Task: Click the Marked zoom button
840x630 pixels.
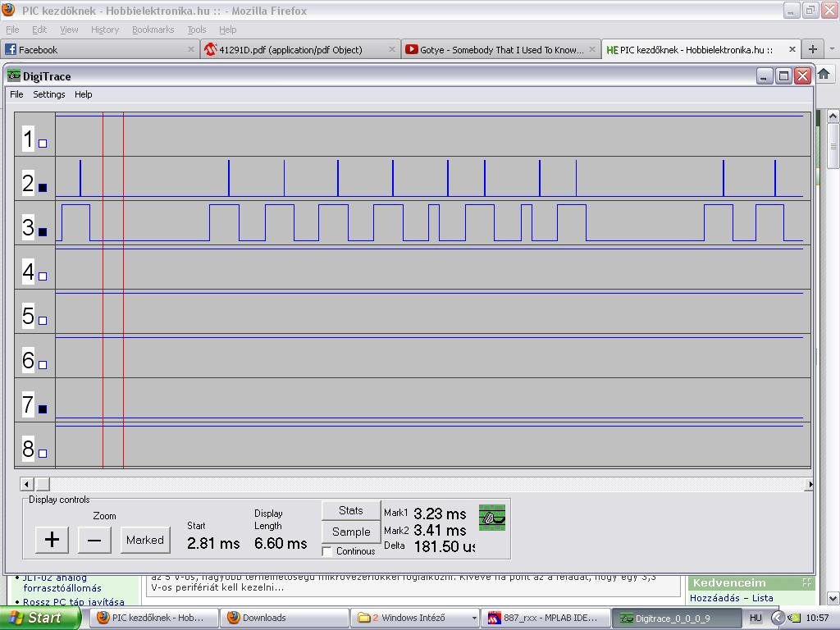Action: click(x=145, y=540)
